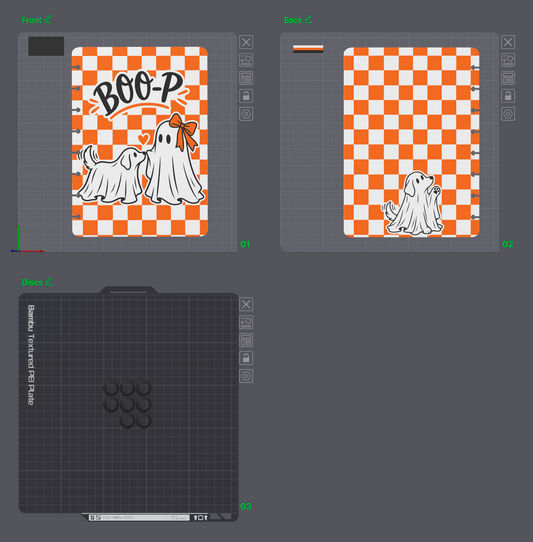Image resolution: width=533 pixels, height=542 pixels.
Task: Toggle the lock on the Back plate
Action: (x=508, y=96)
